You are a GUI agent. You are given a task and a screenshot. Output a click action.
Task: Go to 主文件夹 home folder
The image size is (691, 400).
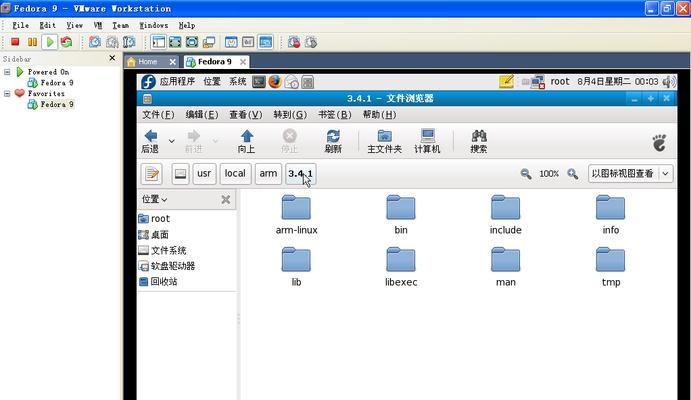(x=384, y=141)
